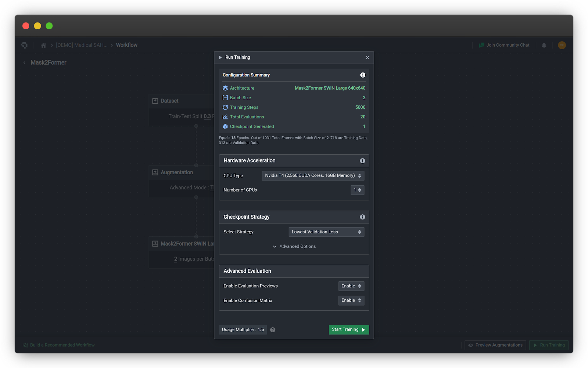Click the Workflow breadcrumb item
The width and height of the screenshot is (588, 368).
126,45
